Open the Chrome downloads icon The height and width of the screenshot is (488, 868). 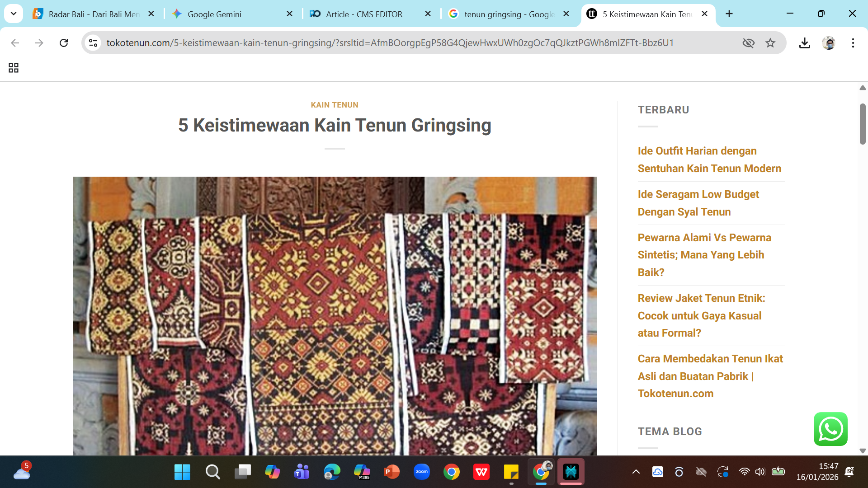[805, 43]
